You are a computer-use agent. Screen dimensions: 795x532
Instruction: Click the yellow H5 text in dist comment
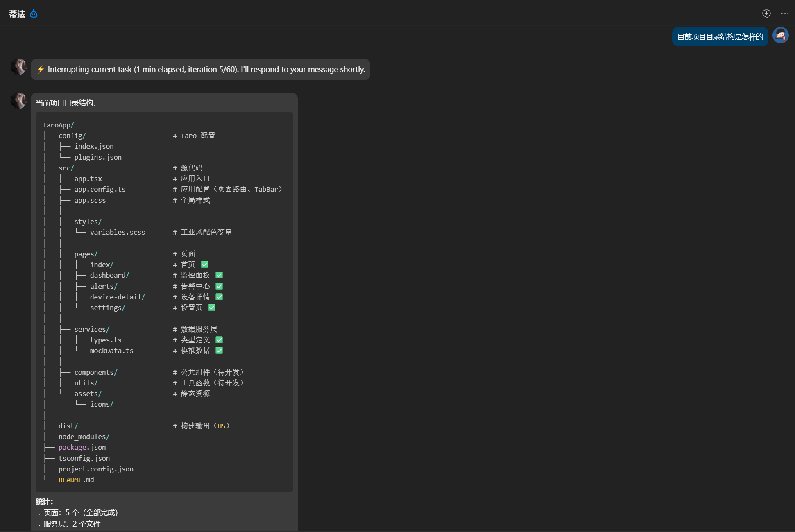point(221,426)
